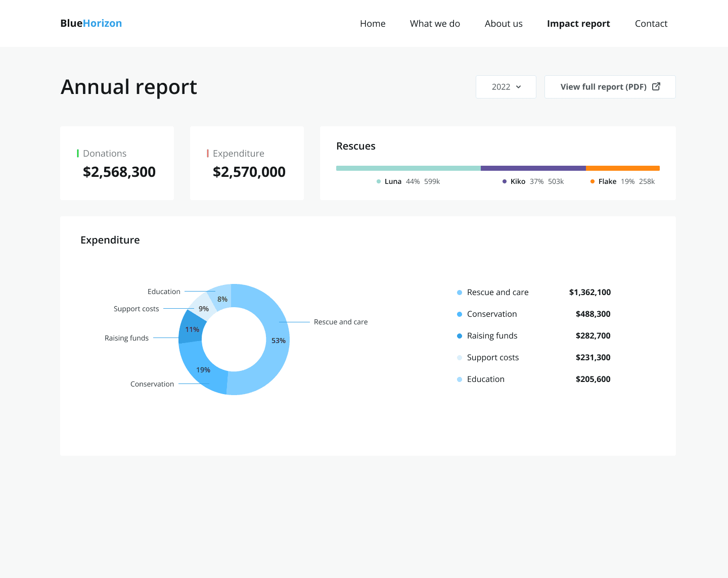Click the chevron arrow next to 2022

click(519, 87)
